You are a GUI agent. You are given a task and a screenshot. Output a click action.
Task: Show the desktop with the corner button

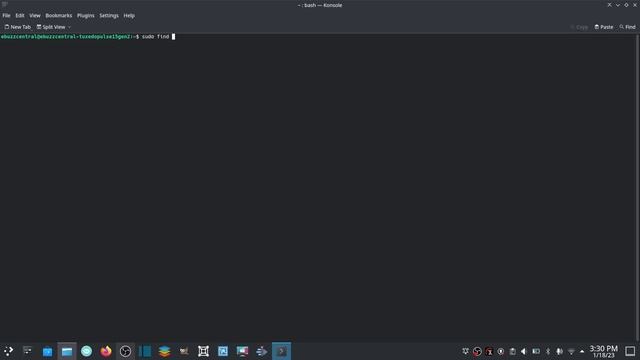point(630,351)
